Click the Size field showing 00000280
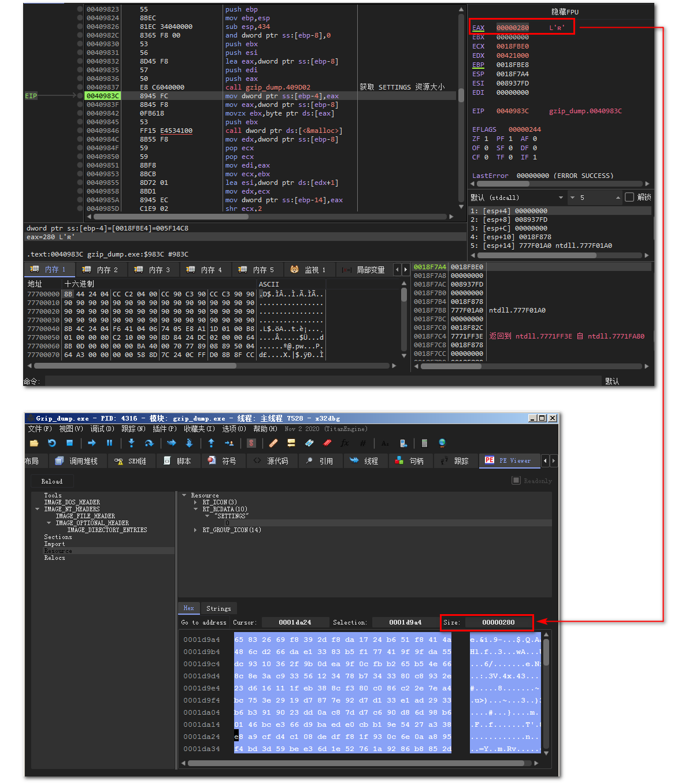678x784 pixels. [498, 622]
